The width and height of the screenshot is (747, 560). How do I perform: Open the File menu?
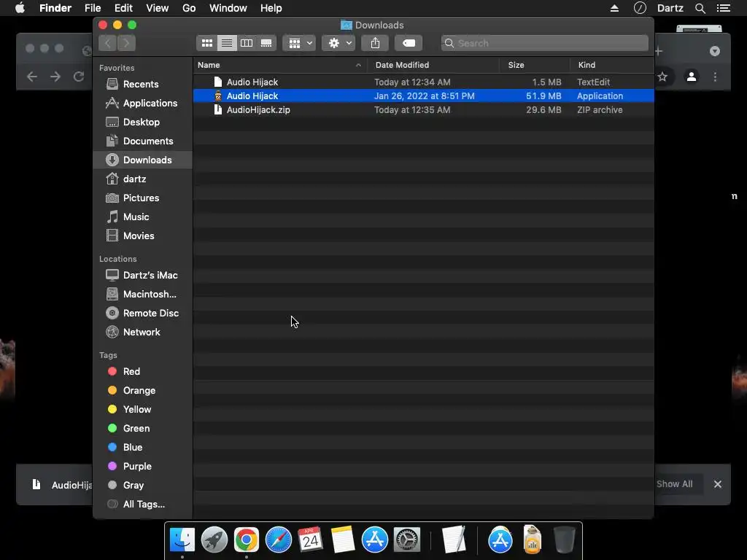point(93,8)
